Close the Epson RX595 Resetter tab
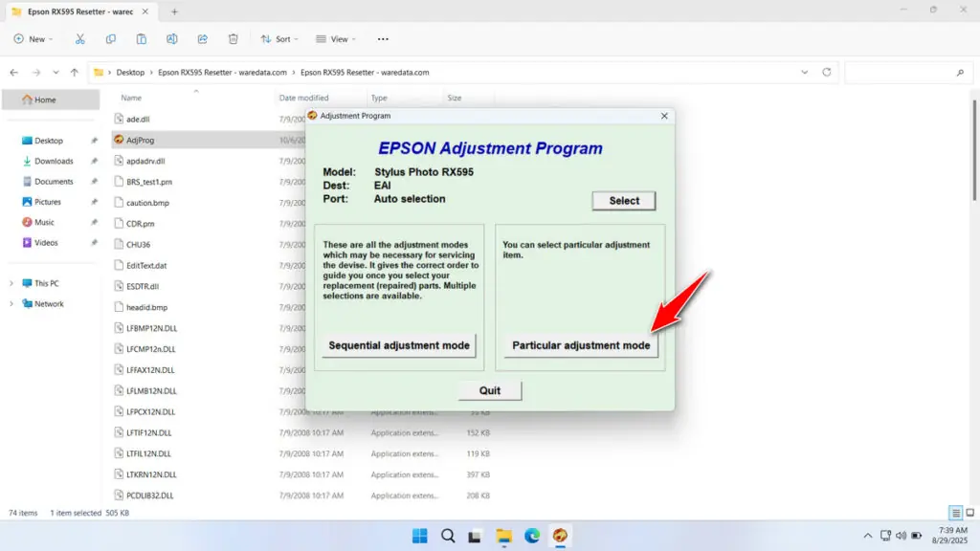 (x=145, y=11)
